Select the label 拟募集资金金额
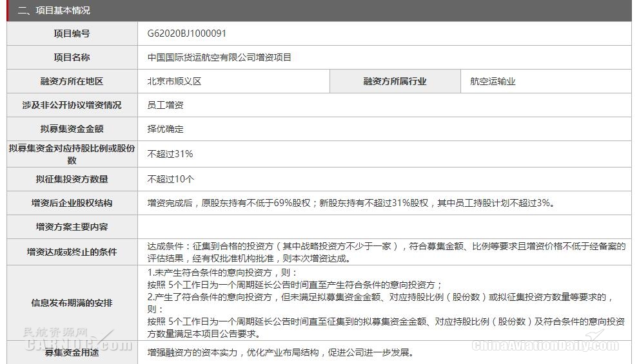The width and height of the screenshot is (639, 364). click(72, 129)
